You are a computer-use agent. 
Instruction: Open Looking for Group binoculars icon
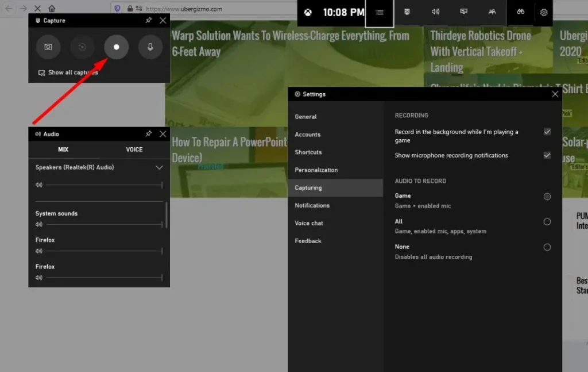(520, 12)
